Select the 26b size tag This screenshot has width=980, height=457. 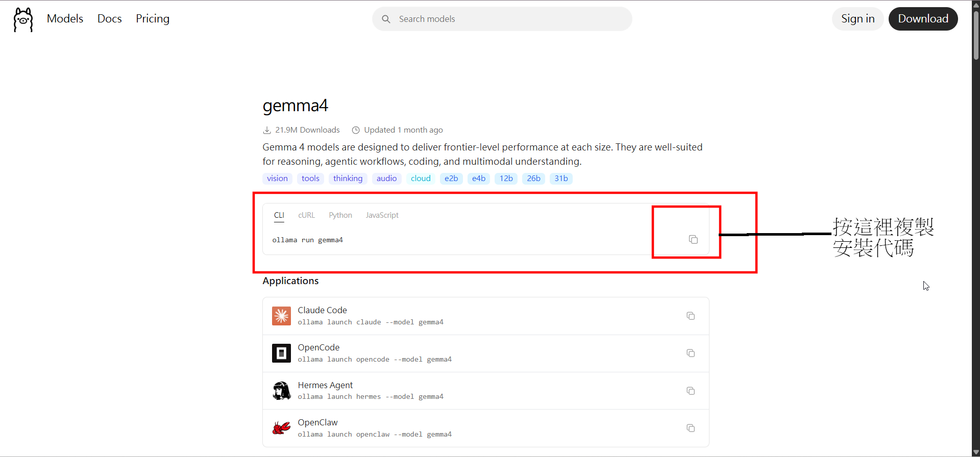tap(534, 179)
